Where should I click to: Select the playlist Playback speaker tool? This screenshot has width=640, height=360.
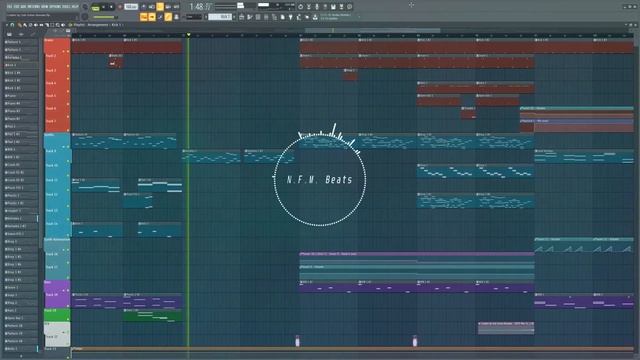pos(63,25)
